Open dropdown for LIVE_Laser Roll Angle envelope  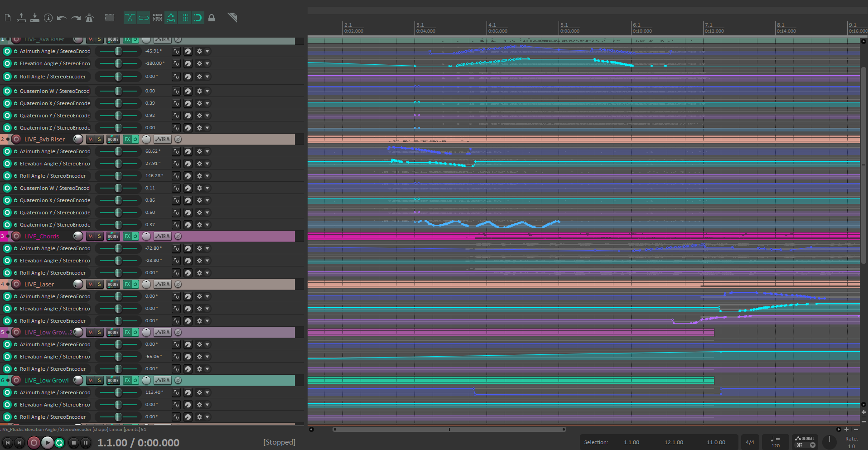pyautogui.click(x=207, y=321)
